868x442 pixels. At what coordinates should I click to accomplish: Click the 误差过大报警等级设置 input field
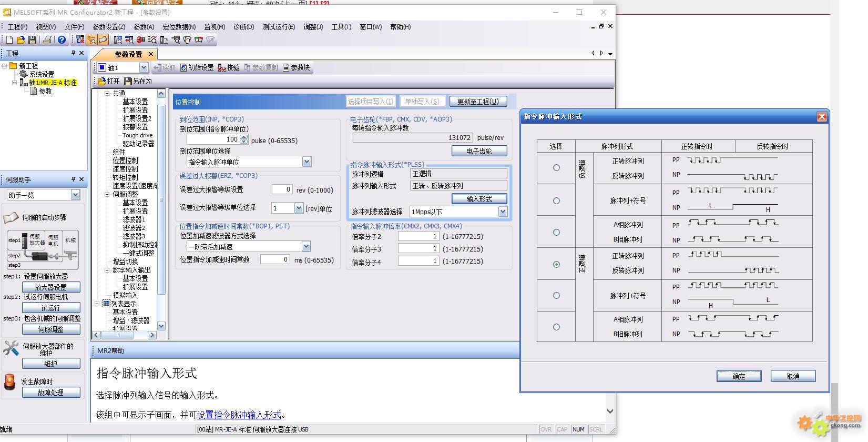click(282, 189)
